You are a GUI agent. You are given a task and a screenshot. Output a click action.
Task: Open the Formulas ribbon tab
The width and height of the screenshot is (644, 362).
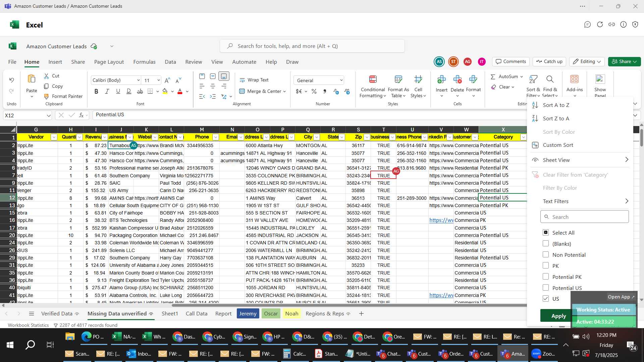pos(144,62)
